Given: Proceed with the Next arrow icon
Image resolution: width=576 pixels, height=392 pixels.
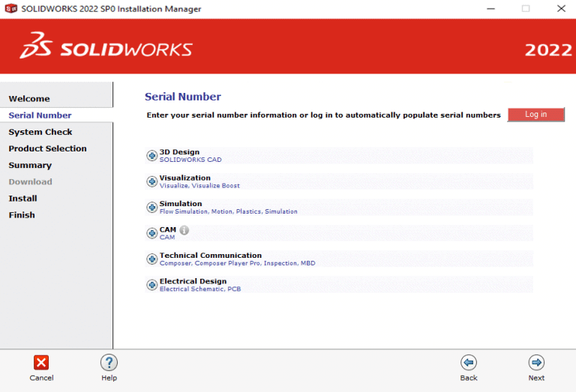Looking at the screenshot, I should click(x=537, y=363).
